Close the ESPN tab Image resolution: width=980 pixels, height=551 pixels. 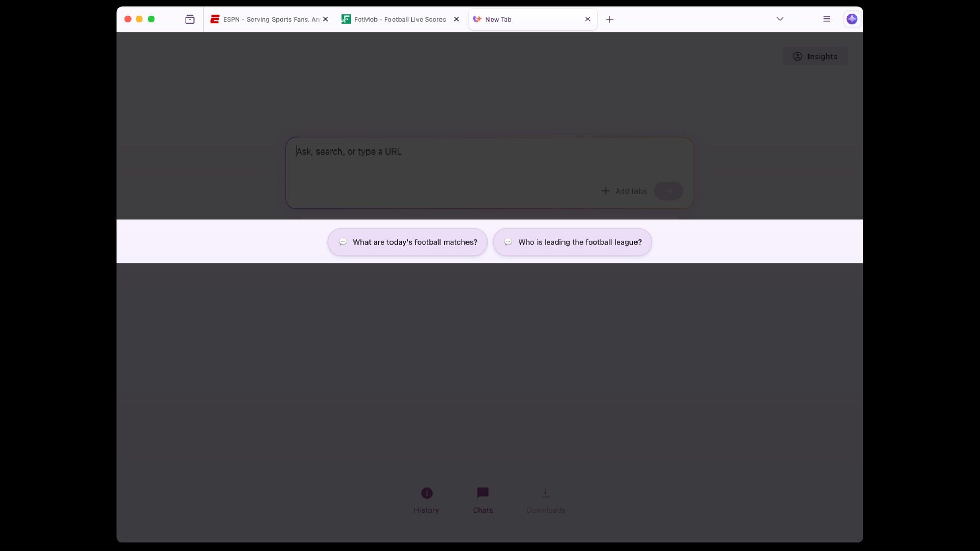pyautogui.click(x=325, y=19)
